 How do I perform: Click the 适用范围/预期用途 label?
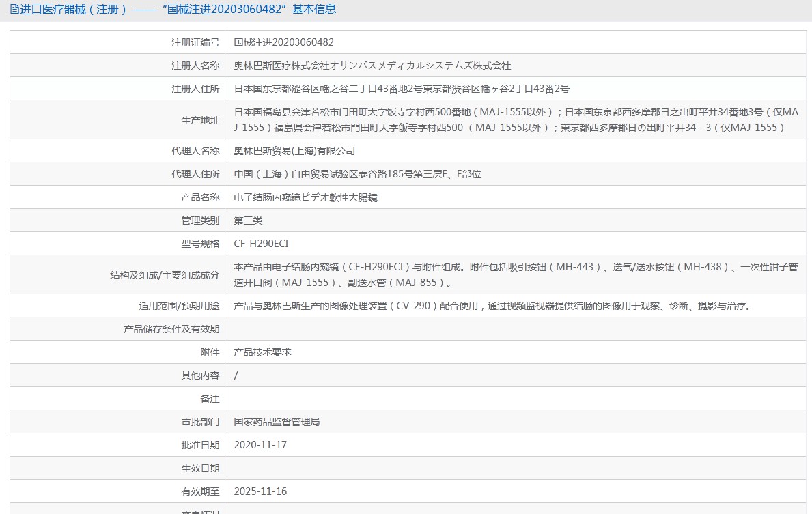point(179,306)
